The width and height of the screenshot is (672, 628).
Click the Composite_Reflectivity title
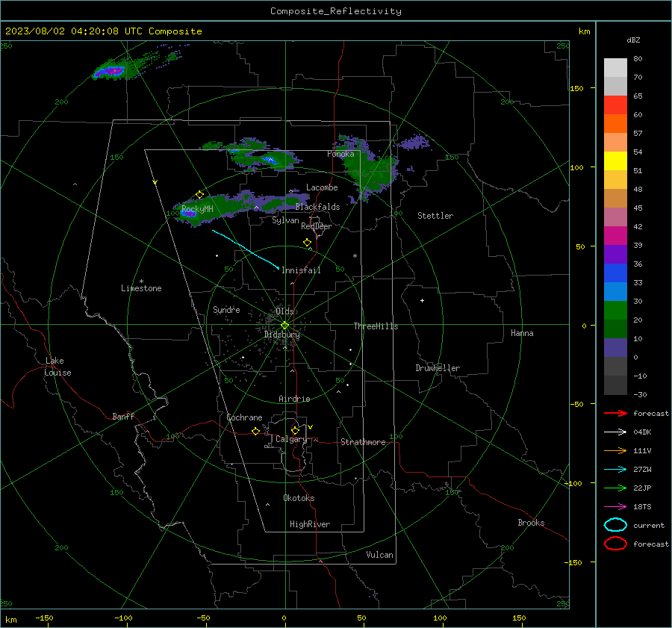pos(336,11)
